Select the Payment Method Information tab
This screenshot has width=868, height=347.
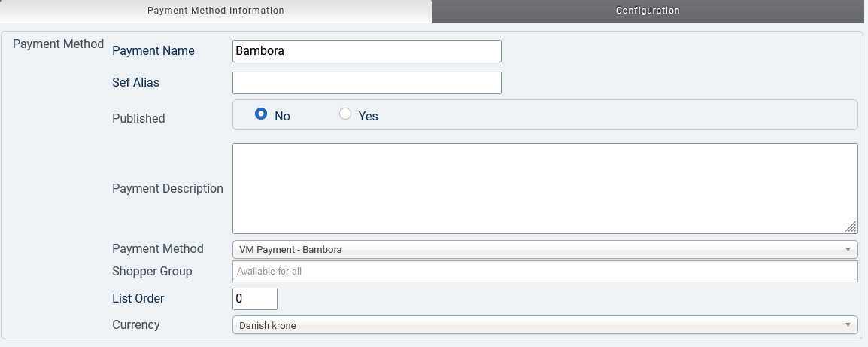[216, 11]
